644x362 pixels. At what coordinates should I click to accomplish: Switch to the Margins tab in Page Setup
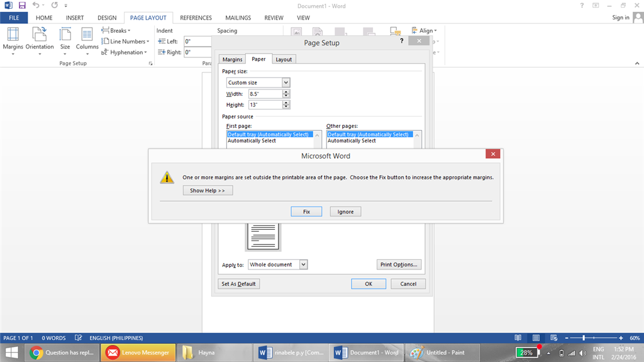tap(232, 59)
